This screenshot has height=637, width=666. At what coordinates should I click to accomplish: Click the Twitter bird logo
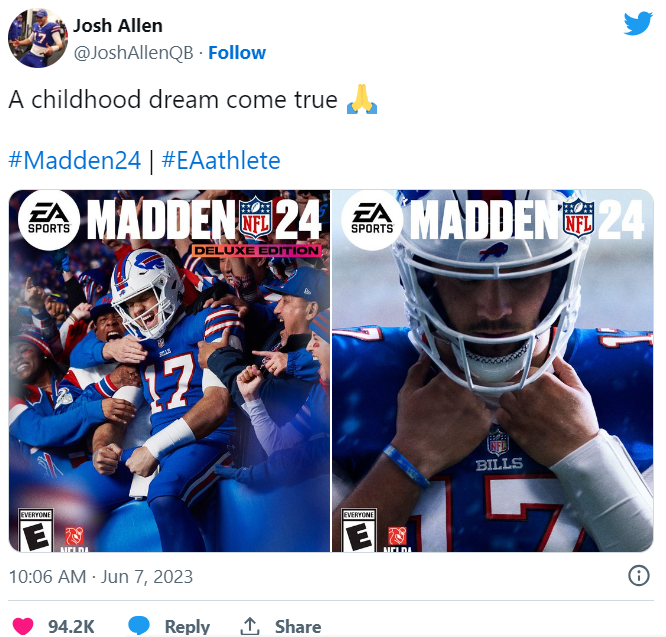coord(638,25)
